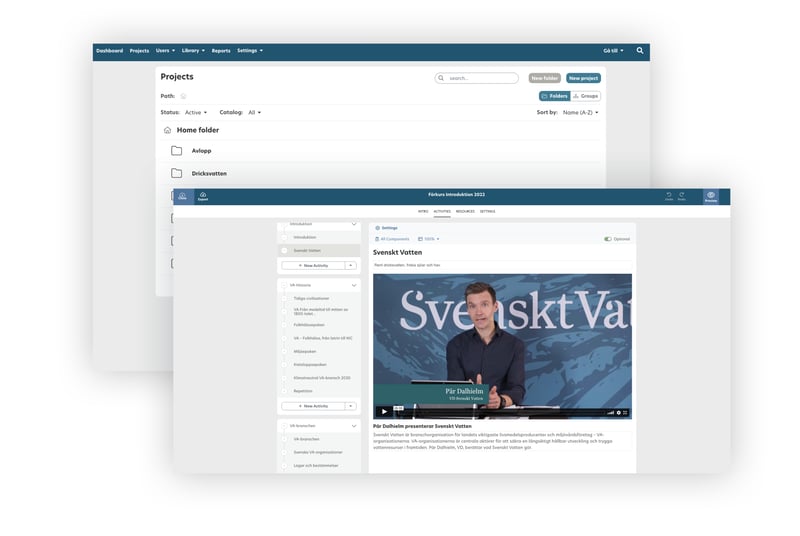Click the video volume bars icon
Screen dimensions: 800x536
pos(610,413)
